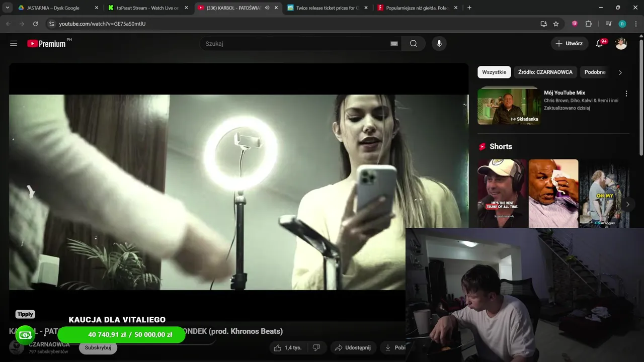Go forward with the browser arrow
Viewport: 644px width, 362px height.
click(x=22, y=24)
